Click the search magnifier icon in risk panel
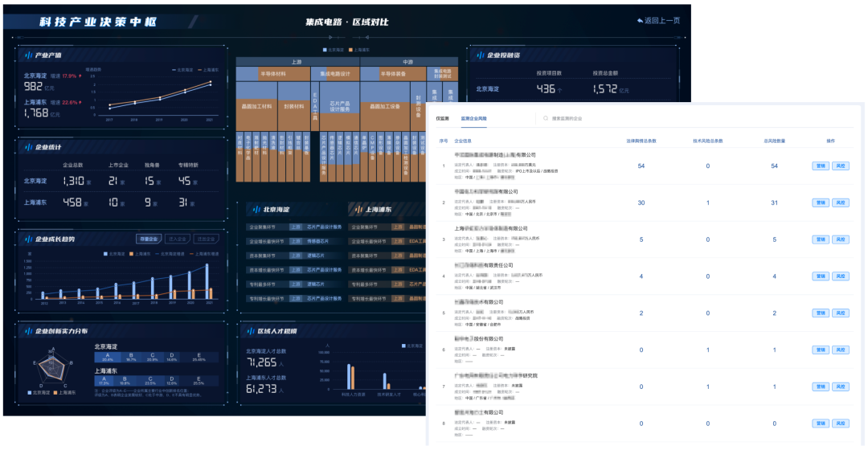The image size is (868, 450). click(546, 118)
